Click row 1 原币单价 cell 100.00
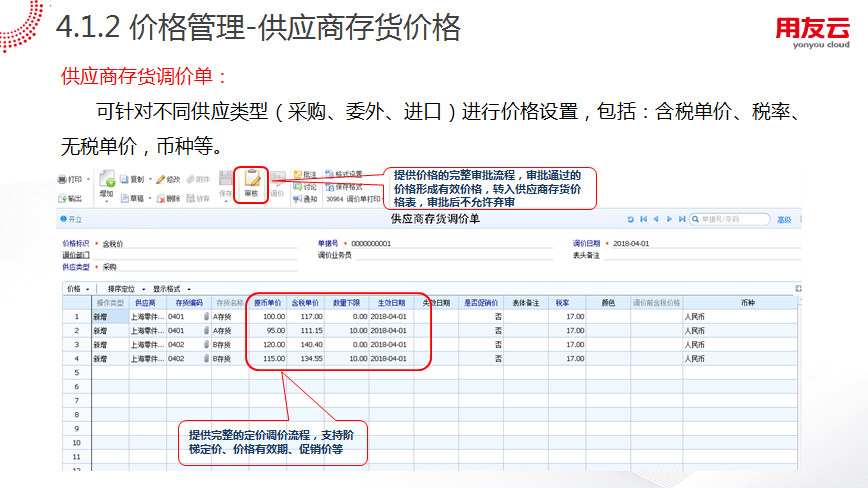The width and height of the screenshot is (868, 488). click(268, 316)
